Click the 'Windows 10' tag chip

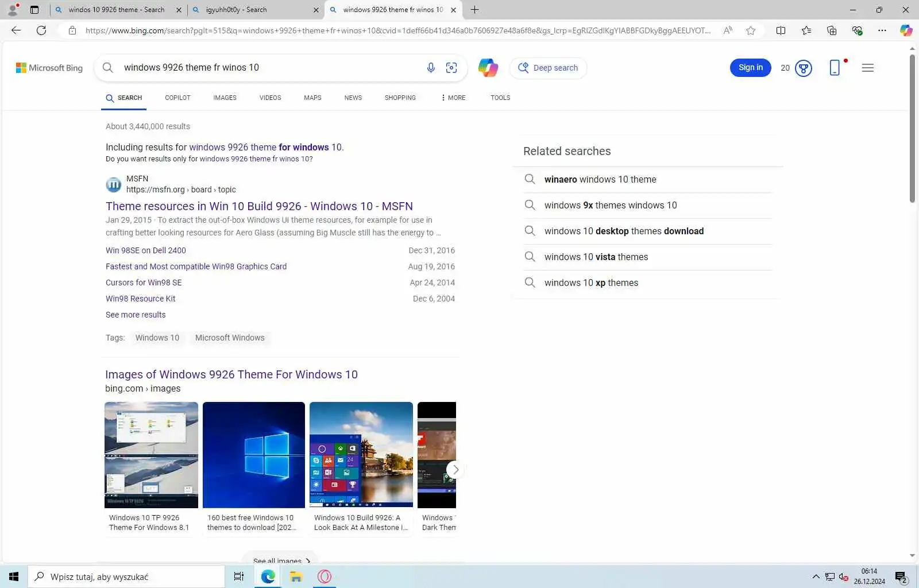[157, 338]
